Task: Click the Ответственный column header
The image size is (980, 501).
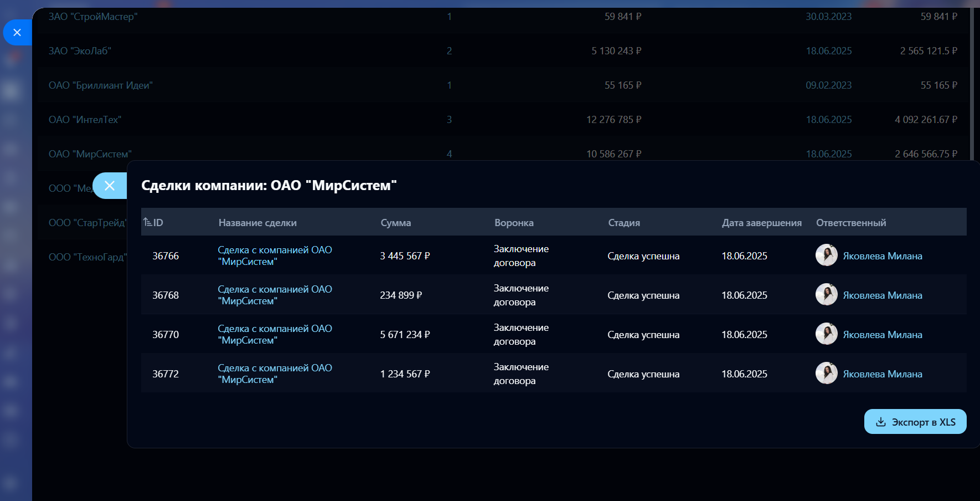Action: [x=850, y=223]
